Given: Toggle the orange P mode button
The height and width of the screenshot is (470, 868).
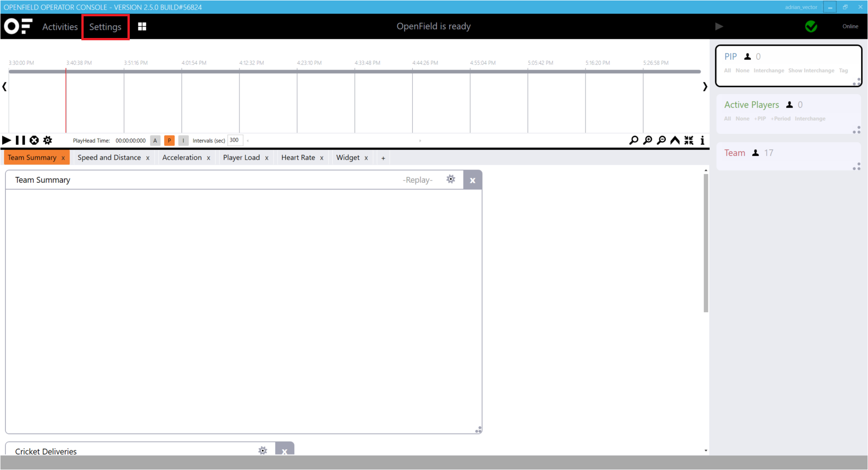Looking at the screenshot, I should tap(169, 141).
